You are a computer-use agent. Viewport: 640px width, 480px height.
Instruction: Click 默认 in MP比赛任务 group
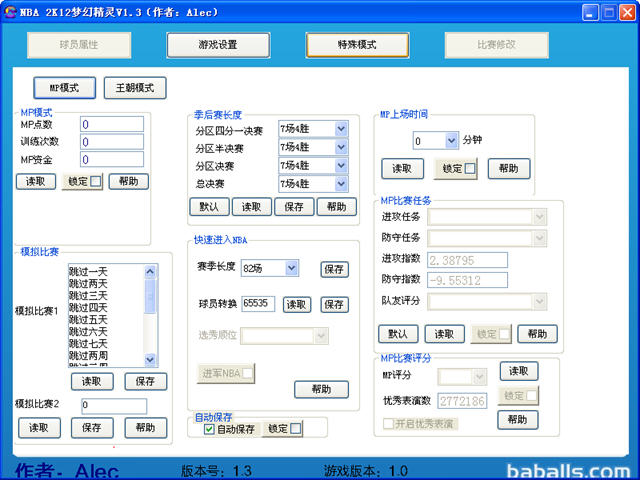coord(398,334)
